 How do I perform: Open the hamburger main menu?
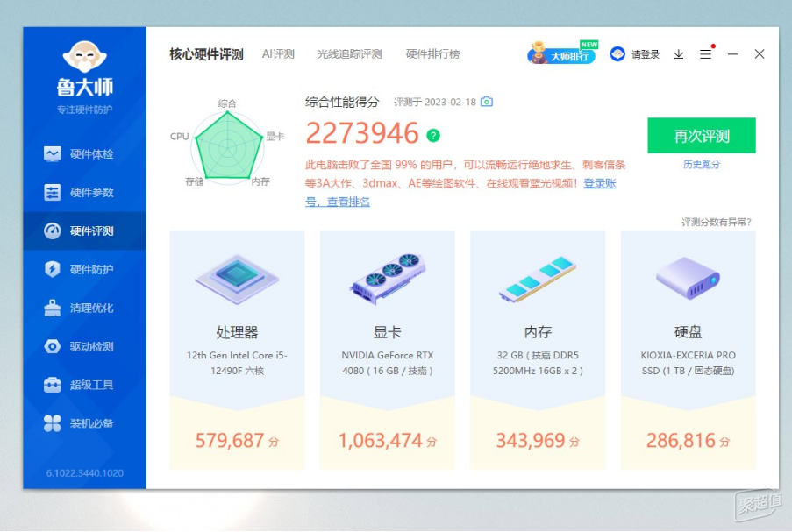(x=706, y=54)
